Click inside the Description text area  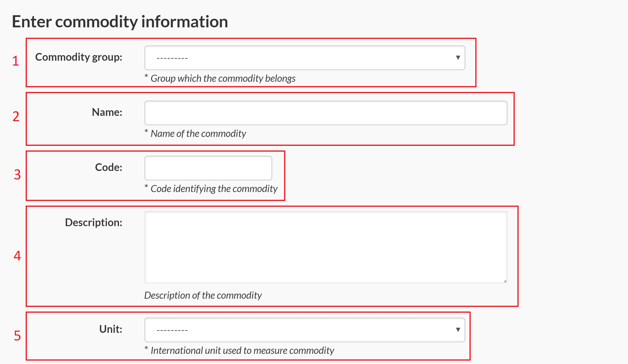pyautogui.click(x=326, y=247)
